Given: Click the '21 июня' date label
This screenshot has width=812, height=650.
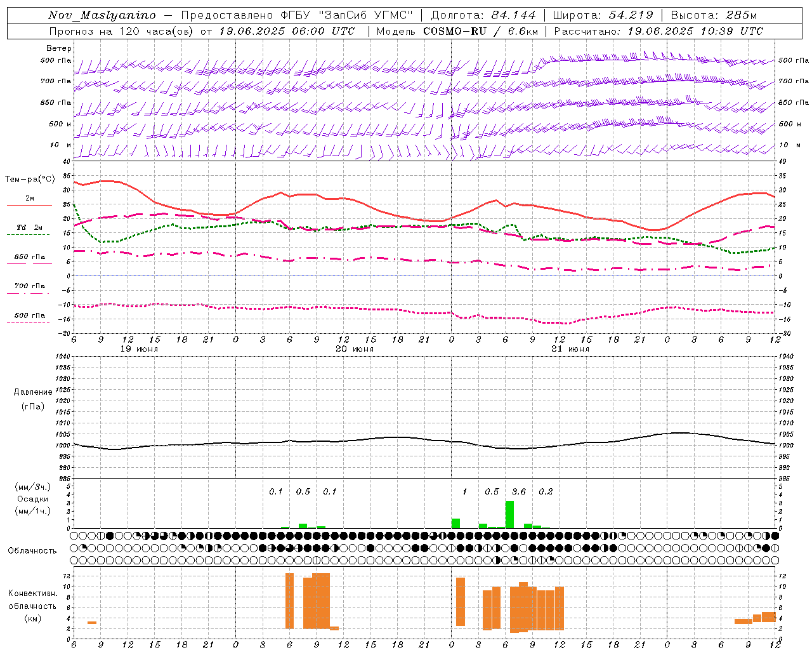Looking at the screenshot, I should pyautogui.click(x=570, y=349).
